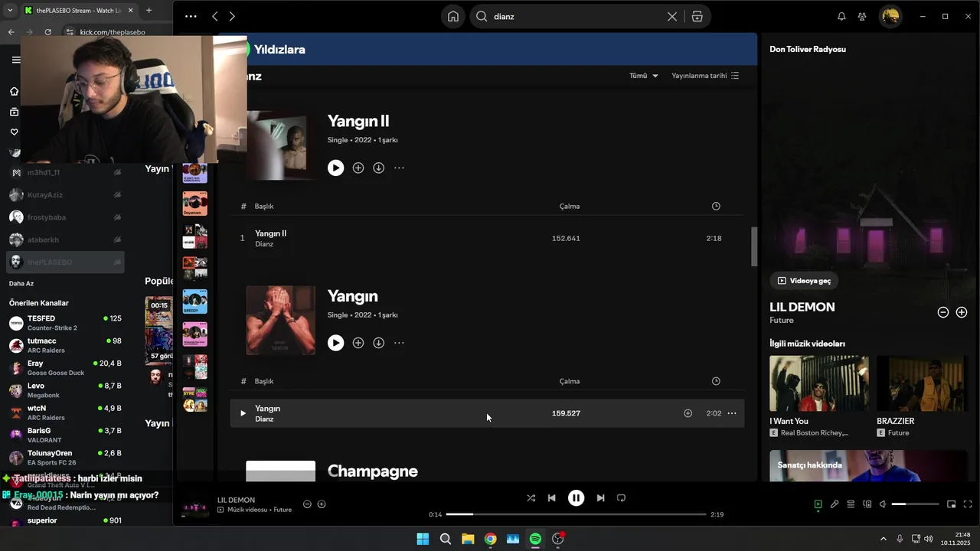Open Windows Start menu

[x=423, y=539]
